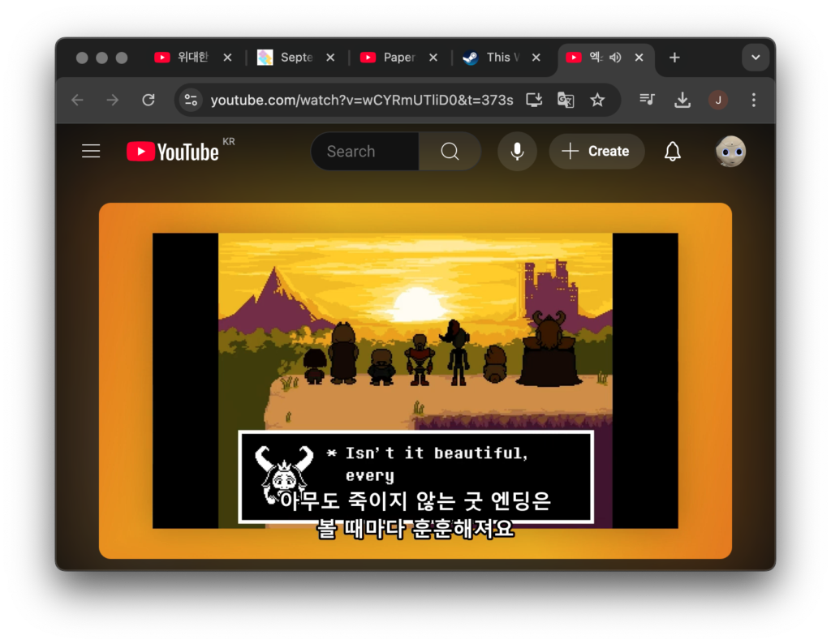Click the Create button
831x644 pixels.
596,152
